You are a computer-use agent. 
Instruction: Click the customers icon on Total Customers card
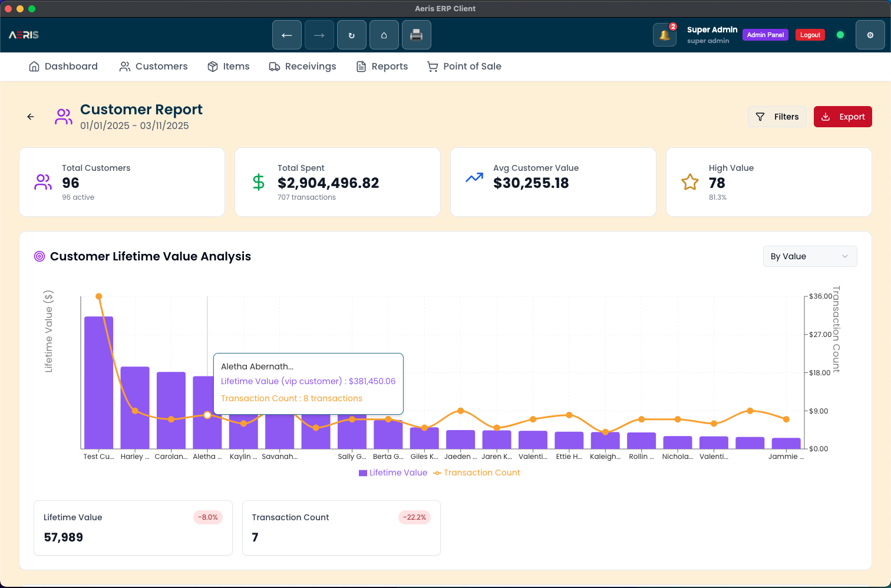(42, 182)
